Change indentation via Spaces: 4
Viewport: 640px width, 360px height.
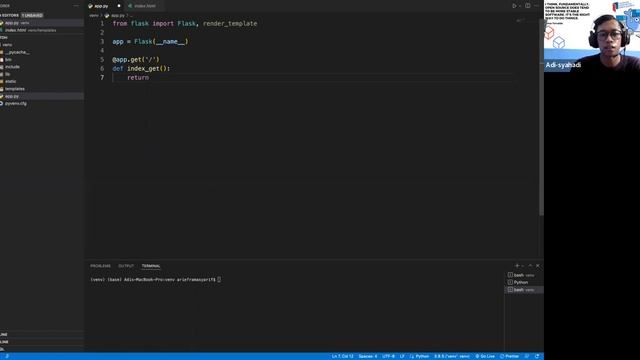coord(368,356)
